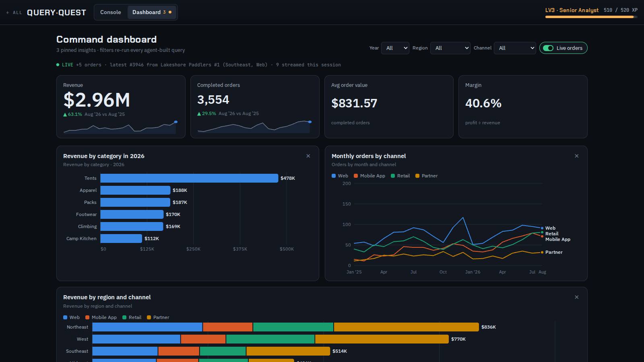The height and width of the screenshot is (362, 644).
Task: Click the $836K Northeast total label
Action: point(489,327)
